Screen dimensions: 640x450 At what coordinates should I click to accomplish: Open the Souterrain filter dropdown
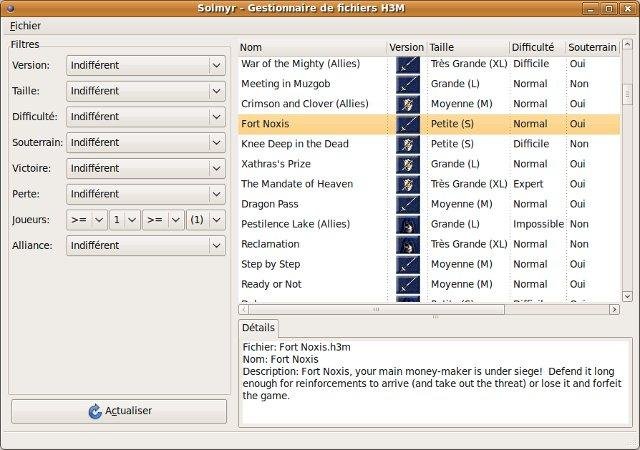[146, 143]
